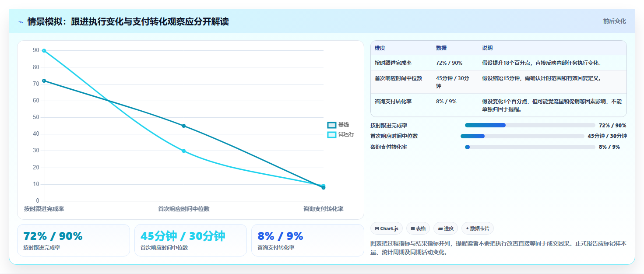Screen dimensions: 644x274
Task: Click y-axis tick label 90
Action: [x=36, y=50]
